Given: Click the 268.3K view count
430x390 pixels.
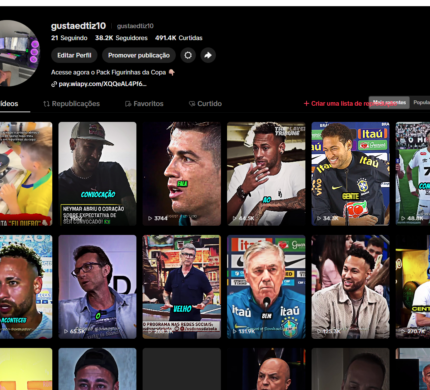Looking at the screenshot, I should click(x=163, y=331).
